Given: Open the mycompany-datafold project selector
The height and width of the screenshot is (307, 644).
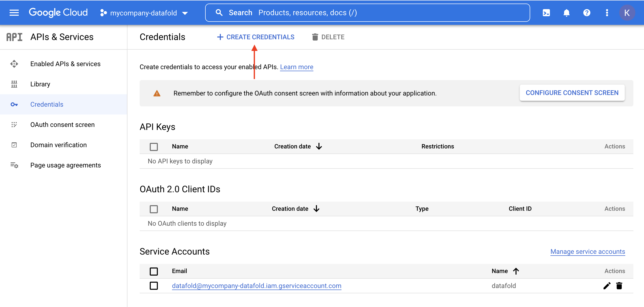Looking at the screenshot, I should [144, 13].
